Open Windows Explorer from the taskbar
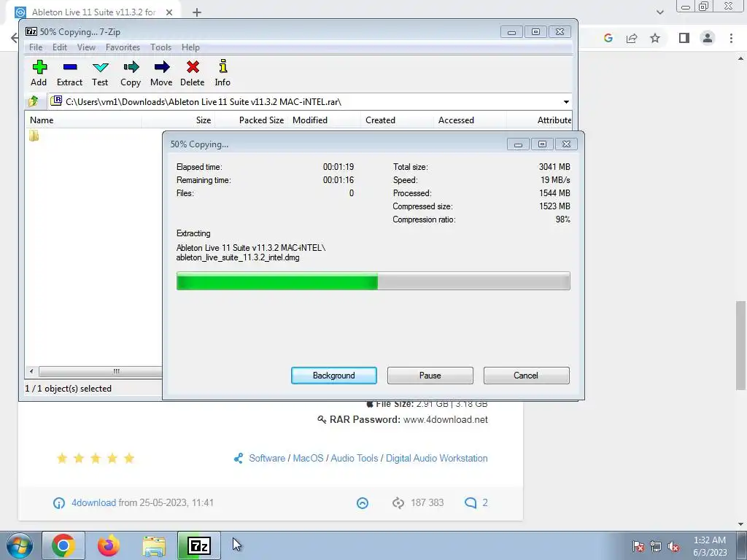Screen dimensions: 747x560 click(155, 545)
